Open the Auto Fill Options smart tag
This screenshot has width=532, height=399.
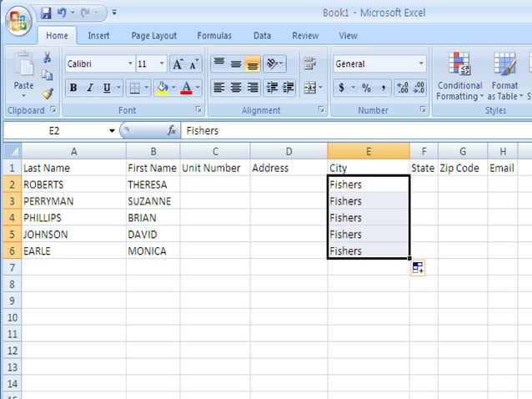418,268
